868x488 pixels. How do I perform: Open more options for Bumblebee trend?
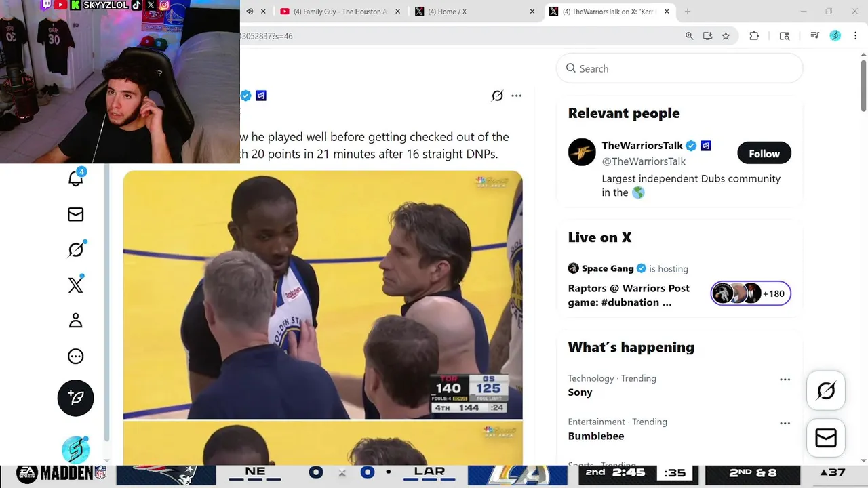coord(785,423)
